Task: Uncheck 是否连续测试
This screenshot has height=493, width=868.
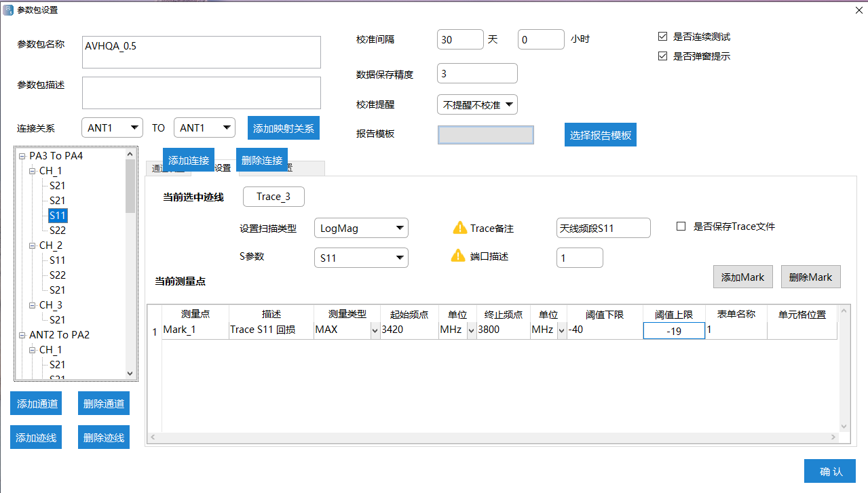Action: [662, 37]
